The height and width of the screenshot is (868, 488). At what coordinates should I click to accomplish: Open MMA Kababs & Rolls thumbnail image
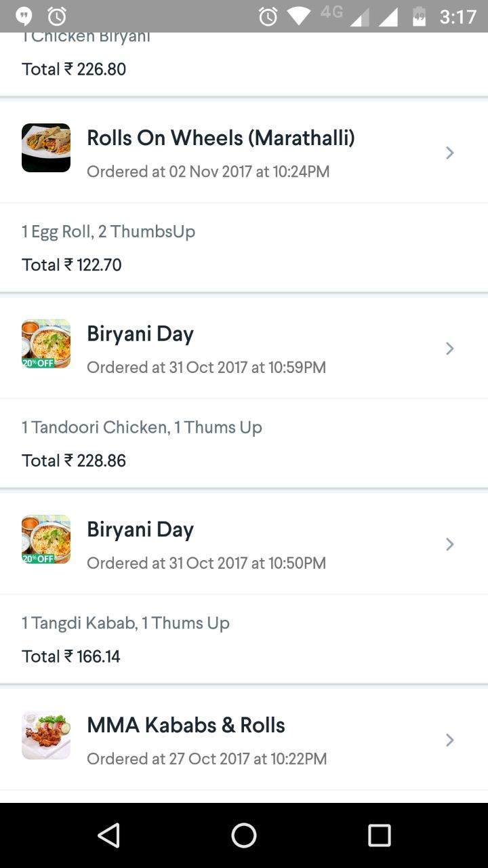(46, 735)
